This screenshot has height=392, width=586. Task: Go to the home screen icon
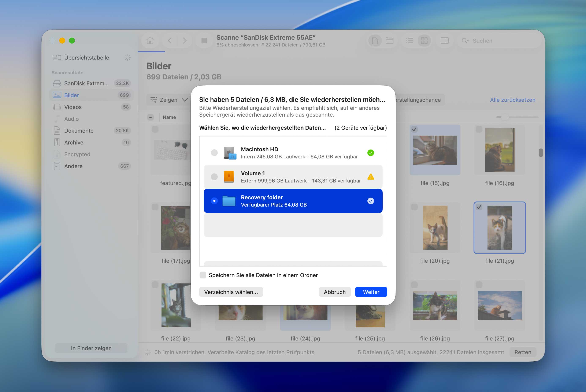(x=150, y=41)
